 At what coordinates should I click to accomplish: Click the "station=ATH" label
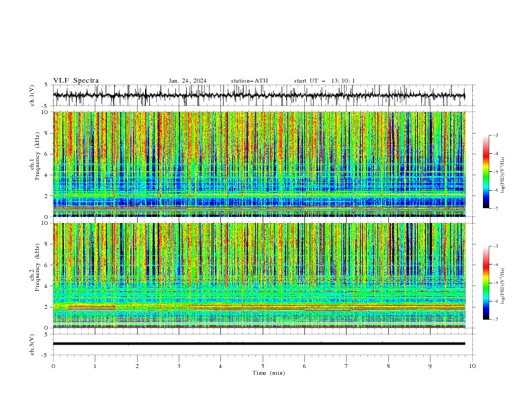pos(249,81)
